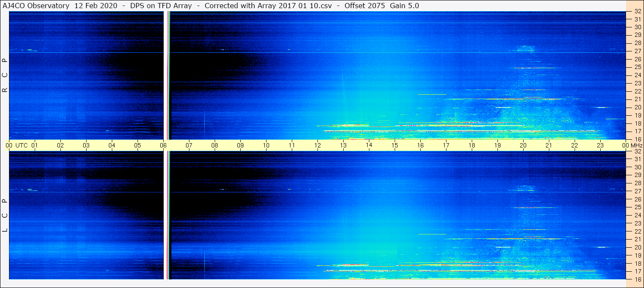The image size is (644, 288).
Task: Click the 'UTC' axis label
Action: (21, 145)
